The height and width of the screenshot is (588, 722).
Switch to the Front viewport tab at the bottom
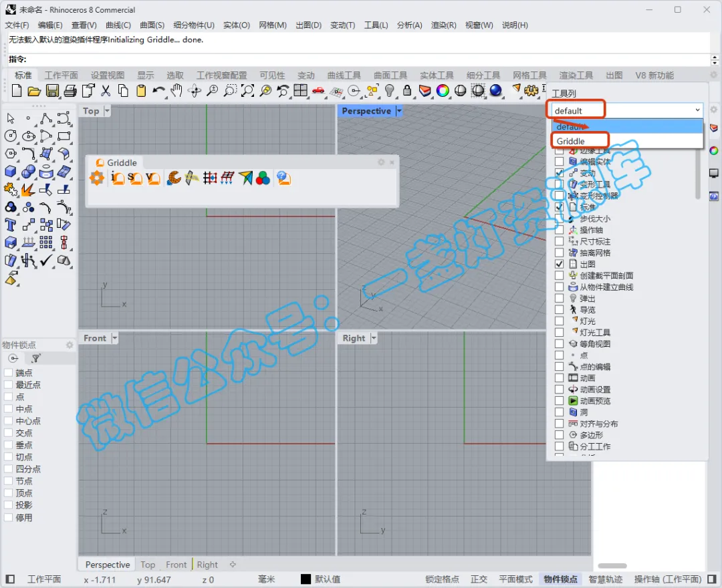pos(176,565)
